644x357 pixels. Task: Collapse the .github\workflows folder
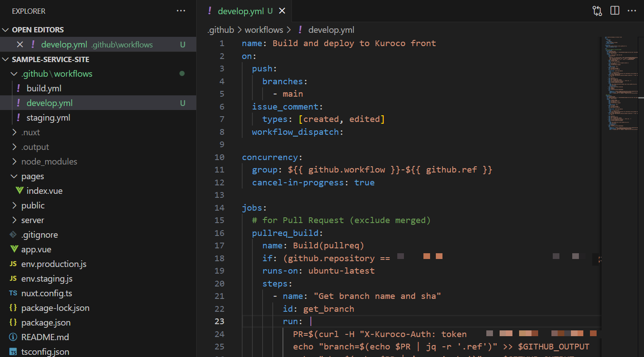(x=15, y=74)
